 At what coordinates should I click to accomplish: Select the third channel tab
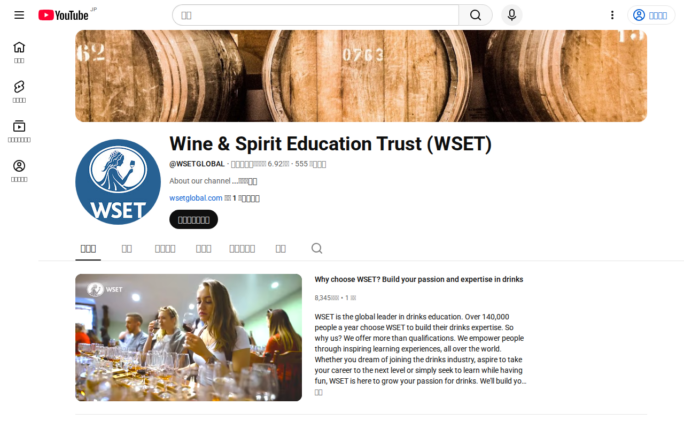[165, 249]
